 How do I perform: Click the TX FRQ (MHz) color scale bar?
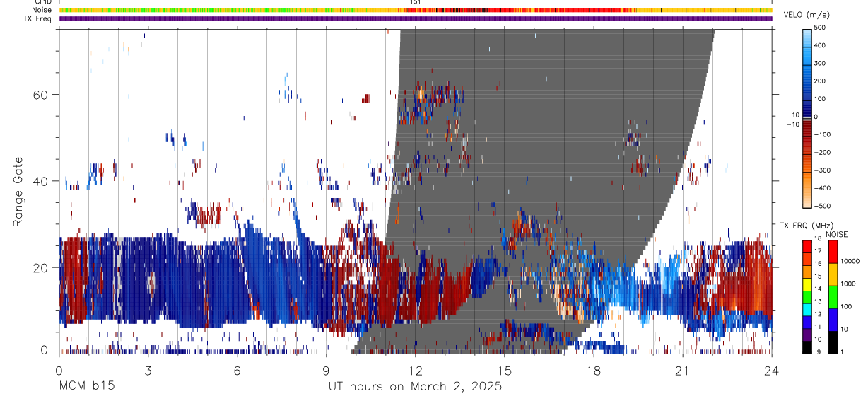807,296
